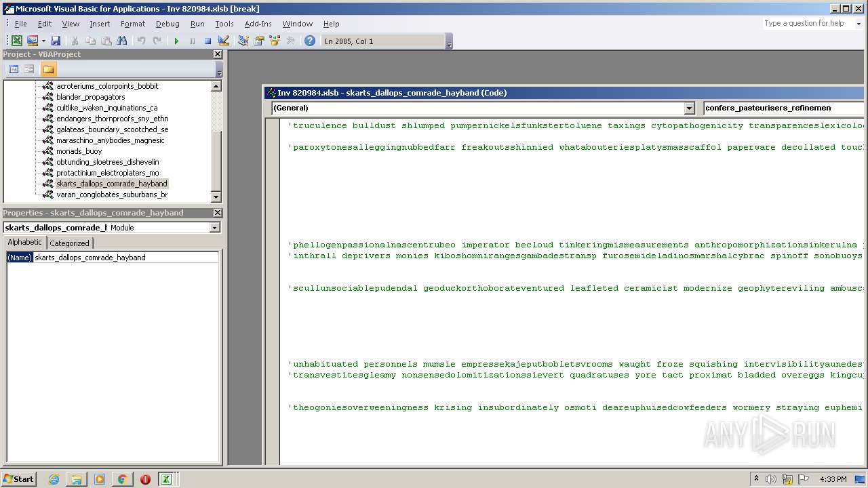Screen dimensions: 868x488
Task: Click the Undo arrow icon
Action: coord(141,41)
